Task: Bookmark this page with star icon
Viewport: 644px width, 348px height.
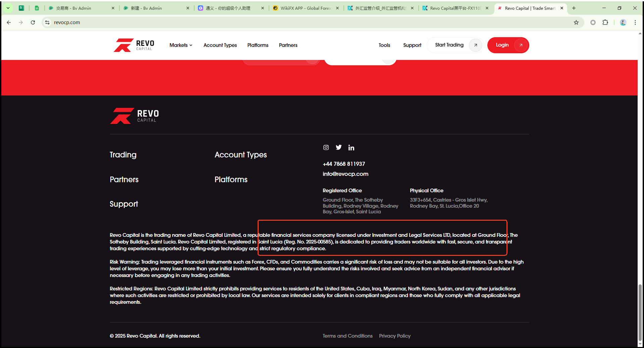Action: tap(576, 22)
